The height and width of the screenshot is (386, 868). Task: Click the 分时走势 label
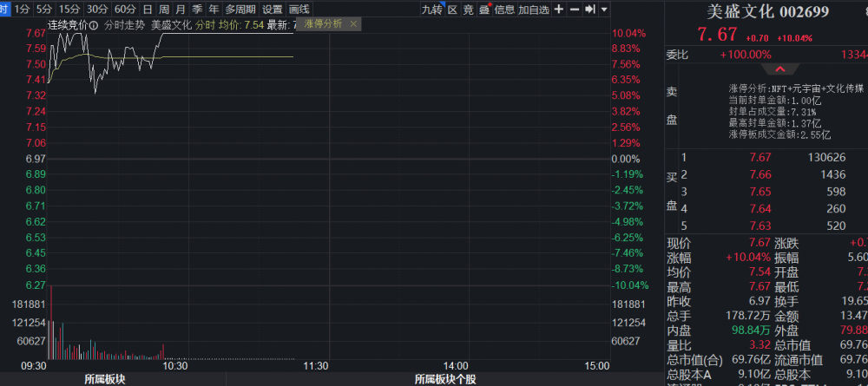(x=124, y=25)
